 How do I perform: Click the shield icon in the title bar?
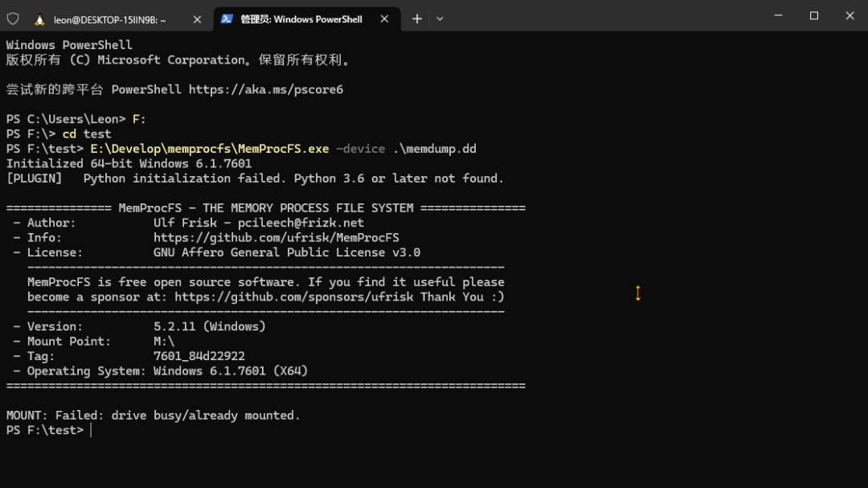[x=13, y=18]
